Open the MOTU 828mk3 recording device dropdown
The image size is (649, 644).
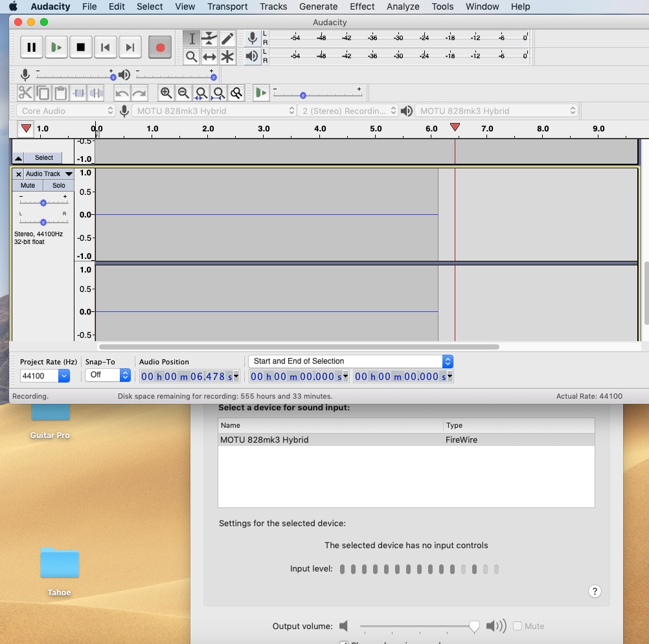(x=214, y=111)
